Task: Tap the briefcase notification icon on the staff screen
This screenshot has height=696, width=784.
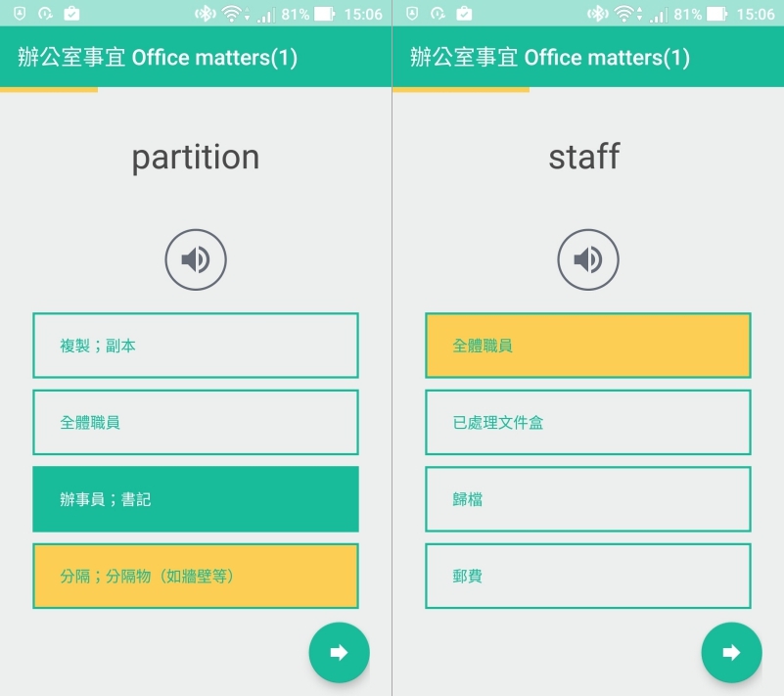Action: click(x=464, y=14)
